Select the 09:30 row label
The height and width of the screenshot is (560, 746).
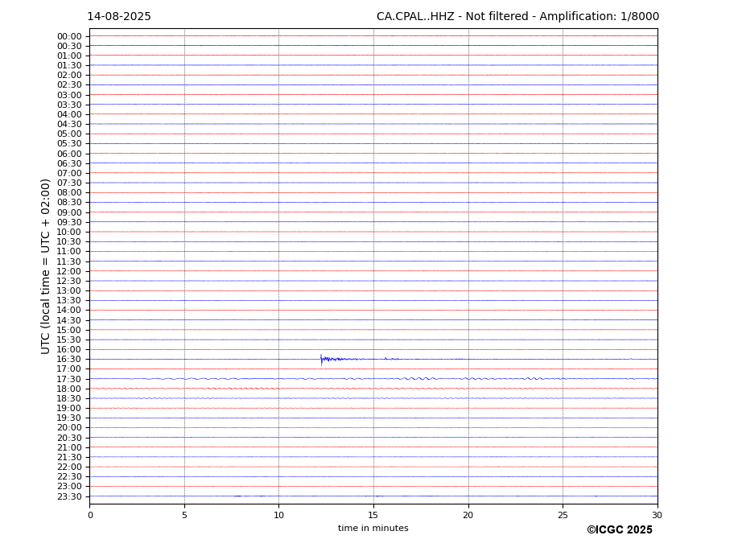coord(69,223)
